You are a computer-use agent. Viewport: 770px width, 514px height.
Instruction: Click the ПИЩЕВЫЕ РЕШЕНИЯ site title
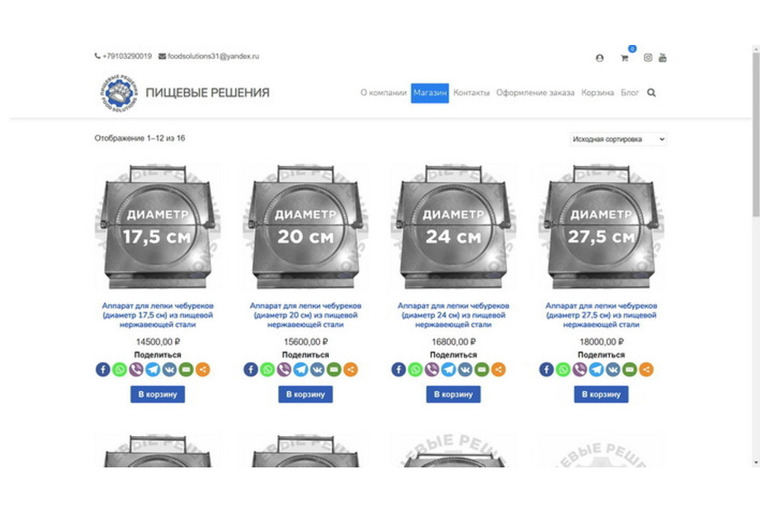[x=207, y=93]
